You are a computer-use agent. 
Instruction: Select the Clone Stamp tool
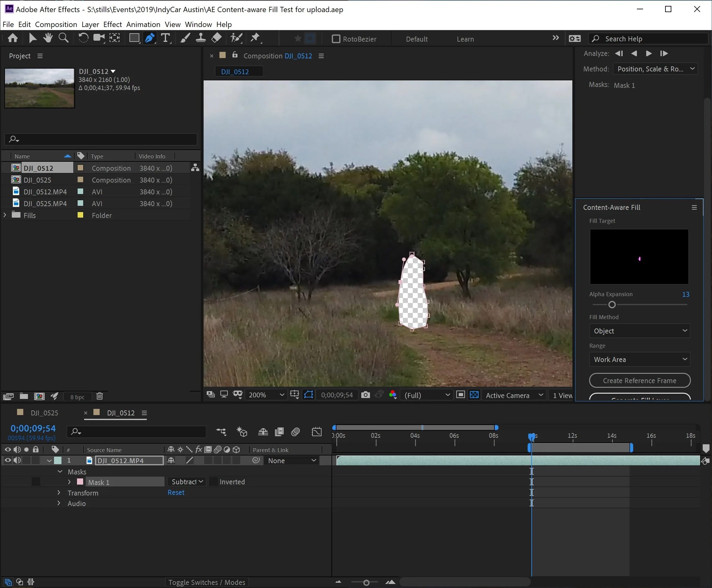201,38
